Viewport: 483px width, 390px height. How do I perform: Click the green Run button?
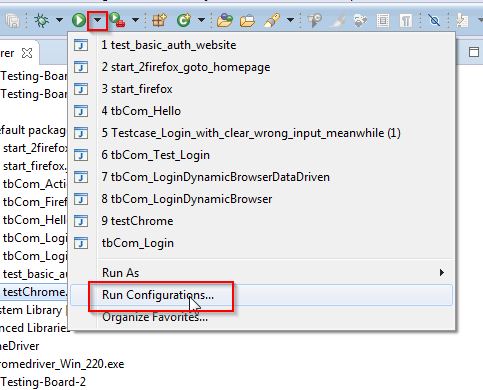[x=79, y=20]
